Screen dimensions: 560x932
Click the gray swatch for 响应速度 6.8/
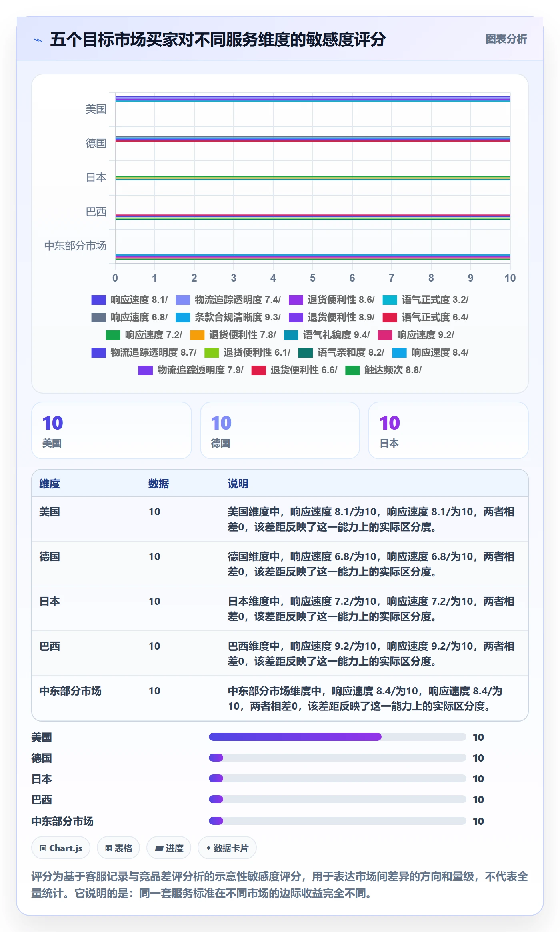coord(98,318)
